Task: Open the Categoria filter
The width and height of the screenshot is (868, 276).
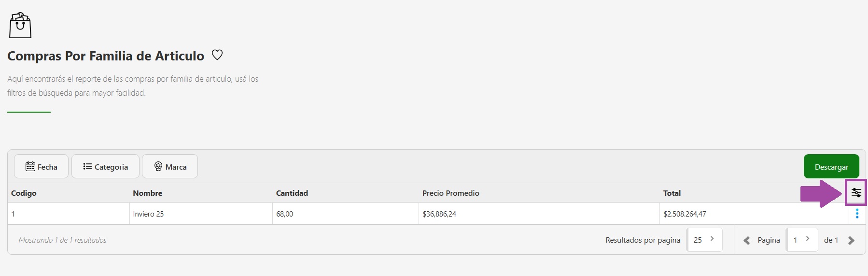Action: pos(105,167)
